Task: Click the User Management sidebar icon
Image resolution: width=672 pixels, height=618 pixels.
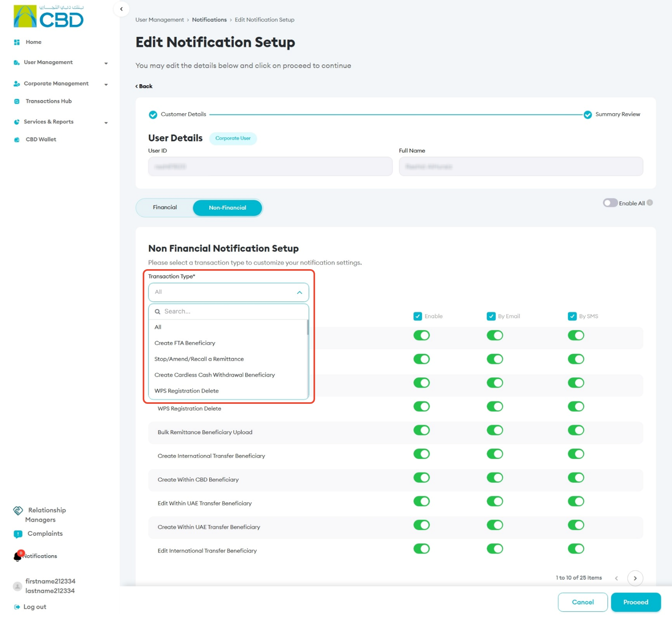Action: point(17,62)
